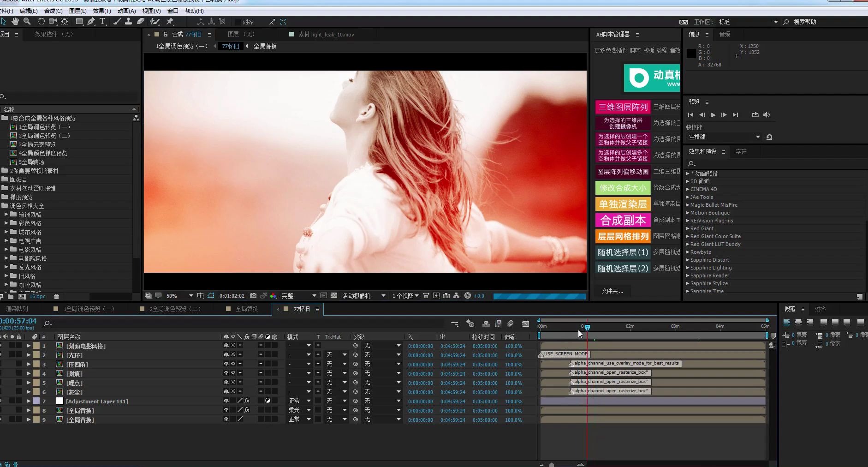This screenshot has width=868, height=467.
Task: Open the 50% magnification dropdown
Action: pos(179,296)
